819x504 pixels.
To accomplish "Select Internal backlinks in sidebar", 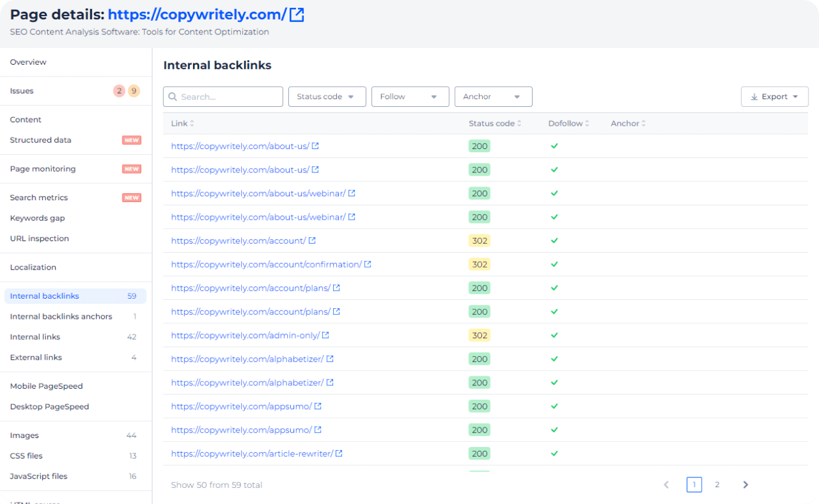I will [x=75, y=296].
